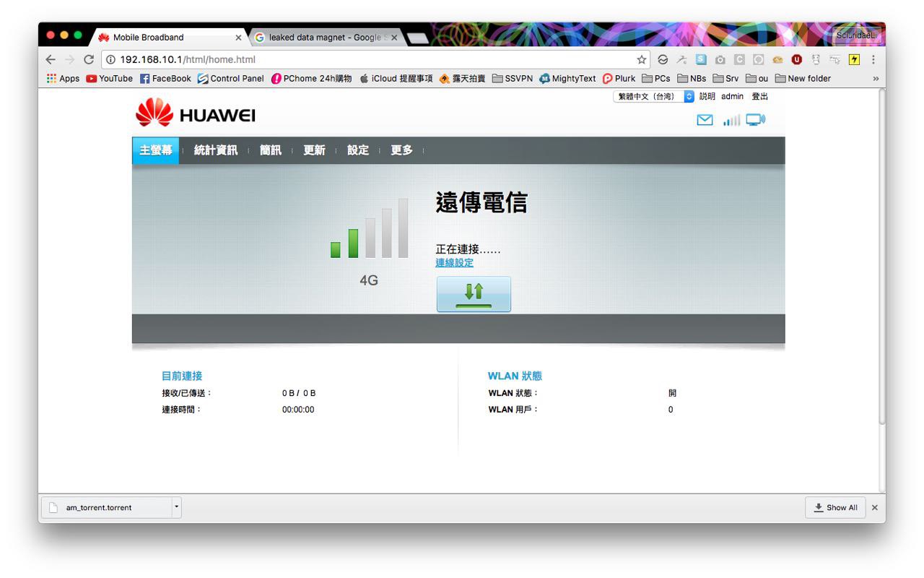Switch to the 簡訊 navigation tab
The width and height of the screenshot is (924, 578).
[x=271, y=150]
